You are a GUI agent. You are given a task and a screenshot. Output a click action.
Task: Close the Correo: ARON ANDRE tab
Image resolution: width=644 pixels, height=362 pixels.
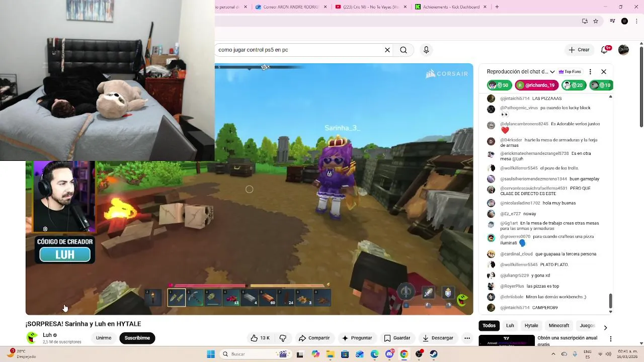[326, 7]
